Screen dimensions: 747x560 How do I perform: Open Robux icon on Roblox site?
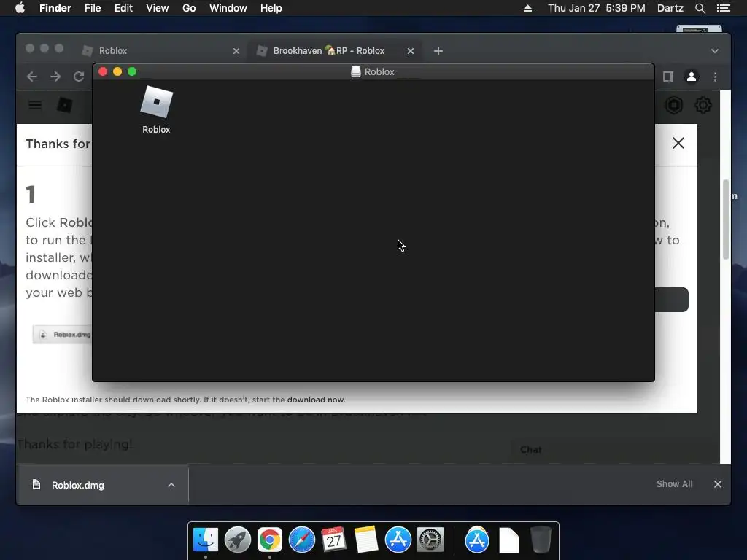pyautogui.click(x=674, y=105)
